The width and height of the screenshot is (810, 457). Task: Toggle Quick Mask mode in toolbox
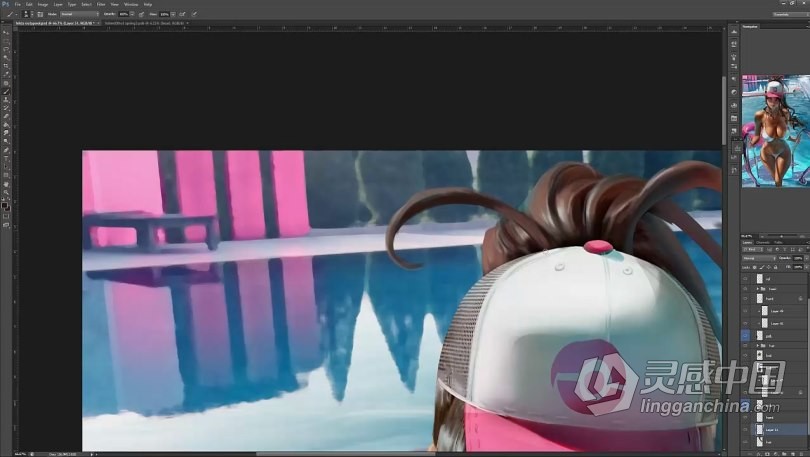click(6, 216)
